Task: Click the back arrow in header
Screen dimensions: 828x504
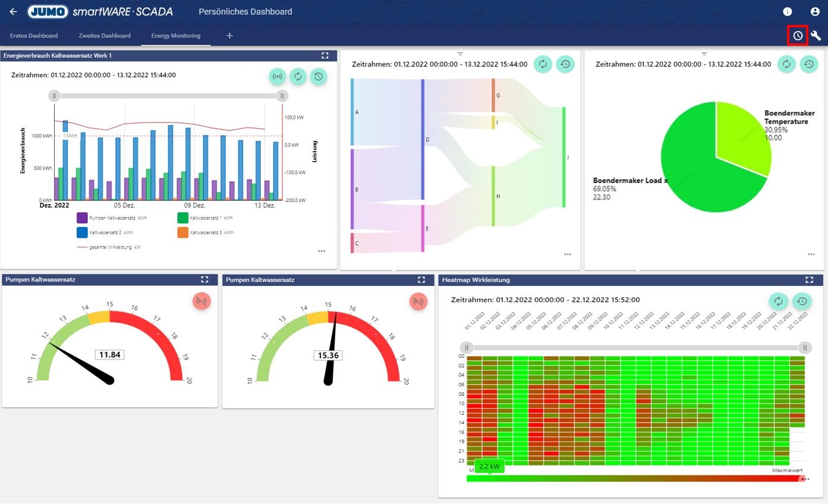Action: pos(14,12)
